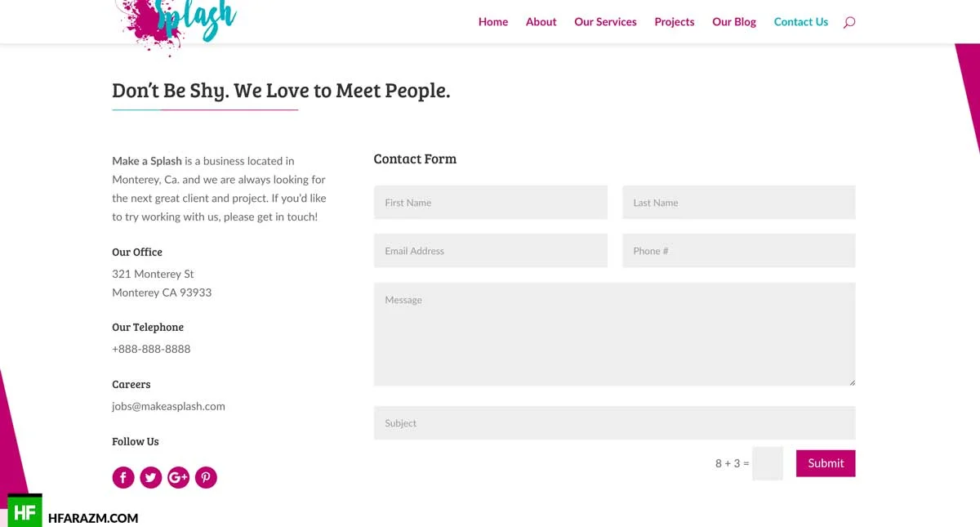This screenshot has height=527, width=980.
Task: Focus the Last Name field
Action: click(739, 203)
